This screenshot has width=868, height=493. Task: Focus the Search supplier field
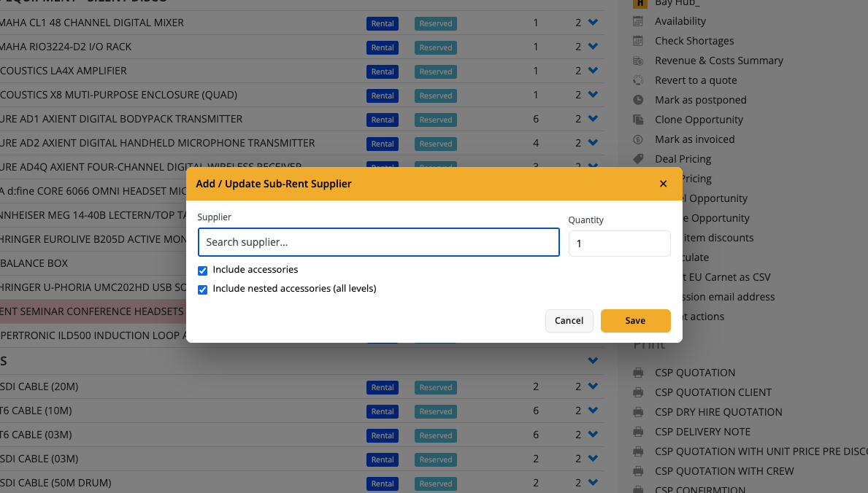pos(379,242)
